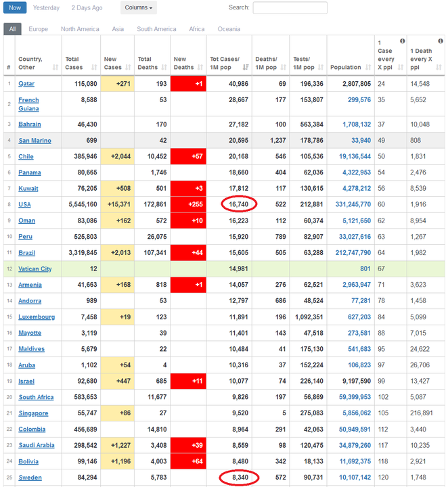The height and width of the screenshot is (487, 448).
Task: Open the Oman link
Action: tap(26, 221)
